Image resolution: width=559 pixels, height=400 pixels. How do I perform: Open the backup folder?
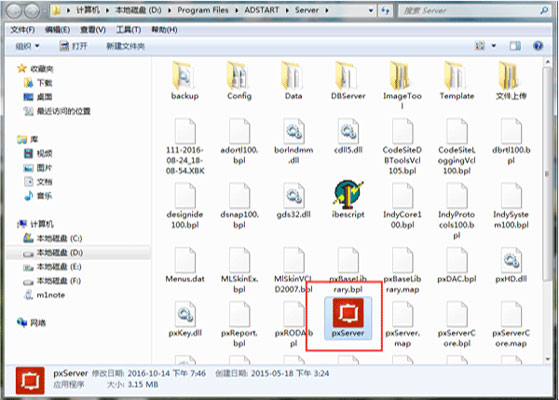pos(184,76)
